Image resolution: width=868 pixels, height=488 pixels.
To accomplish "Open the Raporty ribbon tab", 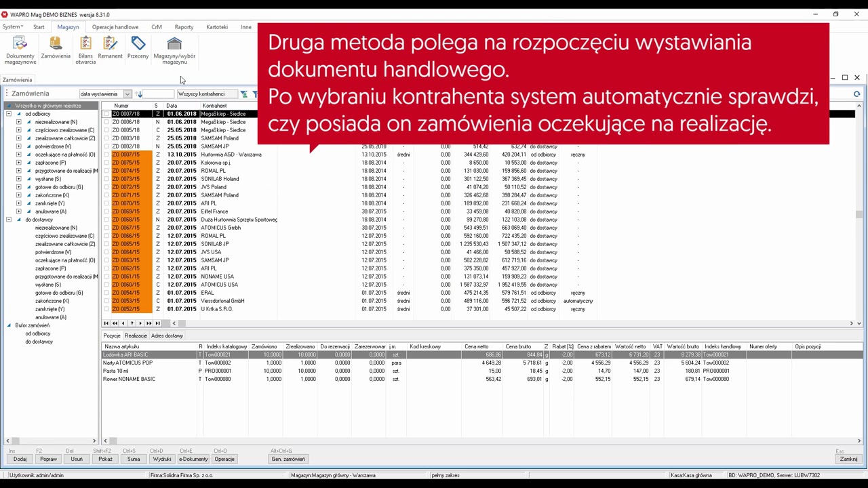I will 184,27.
